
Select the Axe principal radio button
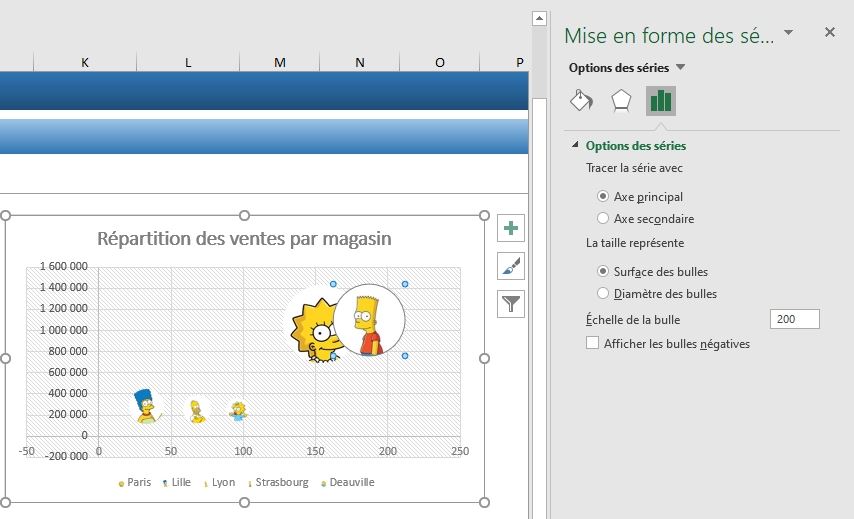click(602, 196)
